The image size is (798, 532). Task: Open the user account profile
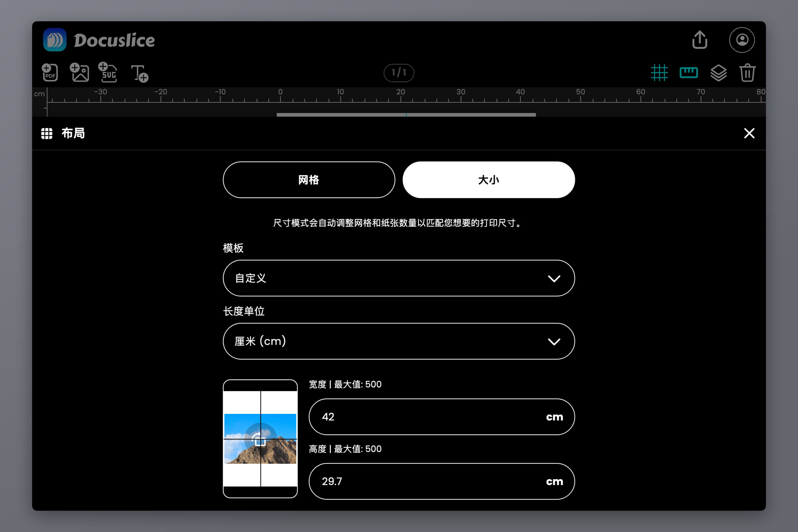742,40
